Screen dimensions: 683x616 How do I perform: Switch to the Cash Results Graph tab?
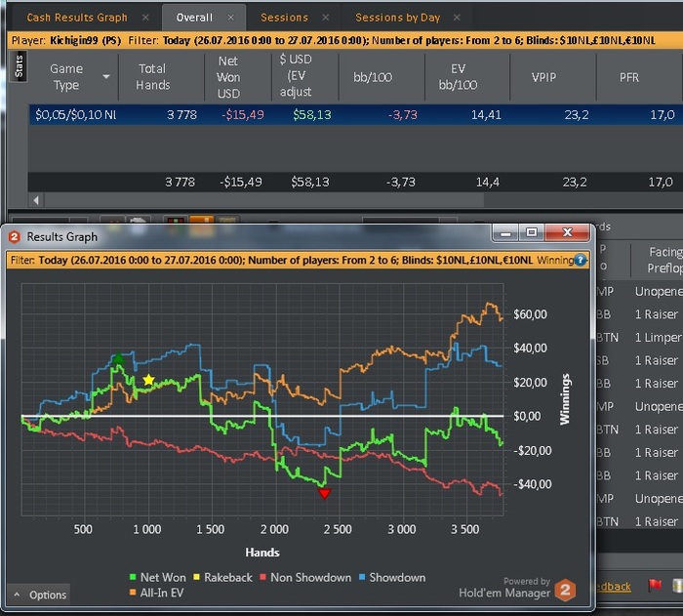tap(77, 18)
